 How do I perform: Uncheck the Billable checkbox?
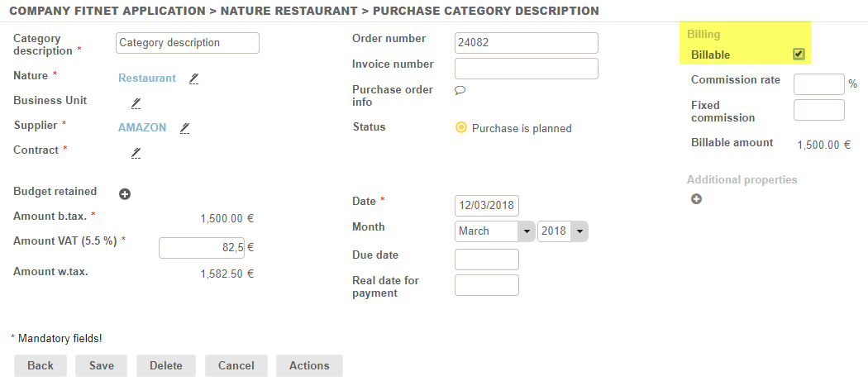(799, 55)
